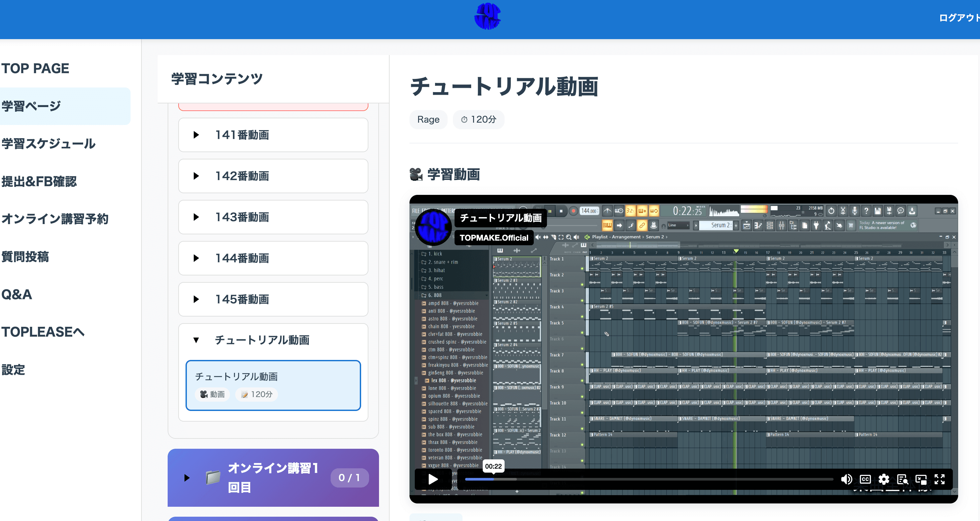Open the mixer panel icon
The width and height of the screenshot is (980, 521).
[x=782, y=225]
